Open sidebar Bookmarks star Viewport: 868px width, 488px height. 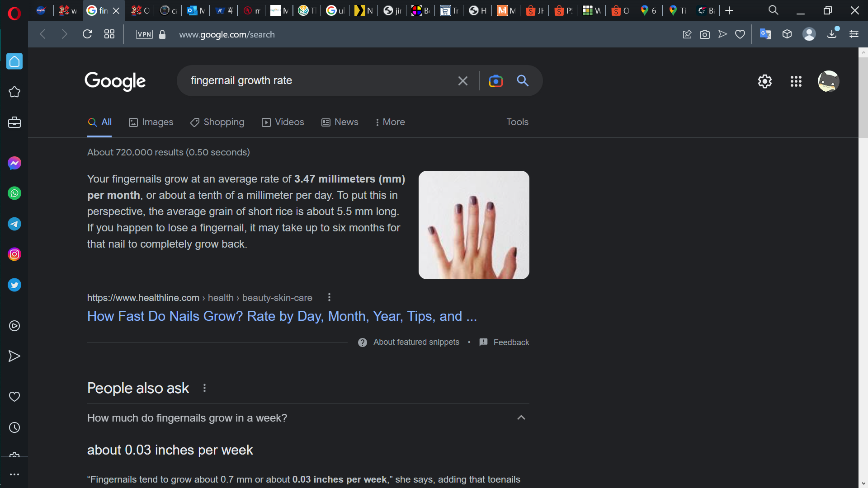(14, 92)
